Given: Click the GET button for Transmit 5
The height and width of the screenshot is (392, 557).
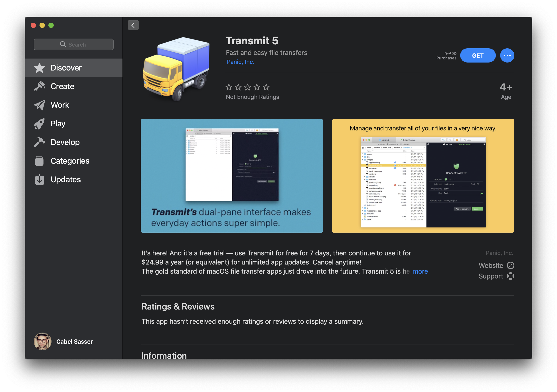Looking at the screenshot, I should pos(478,56).
